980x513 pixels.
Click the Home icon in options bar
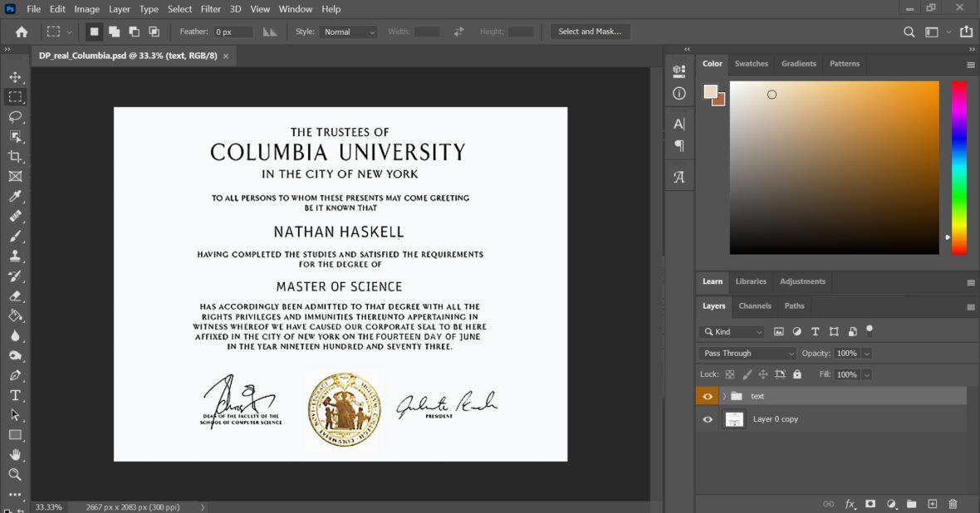pyautogui.click(x=22, y=32)
